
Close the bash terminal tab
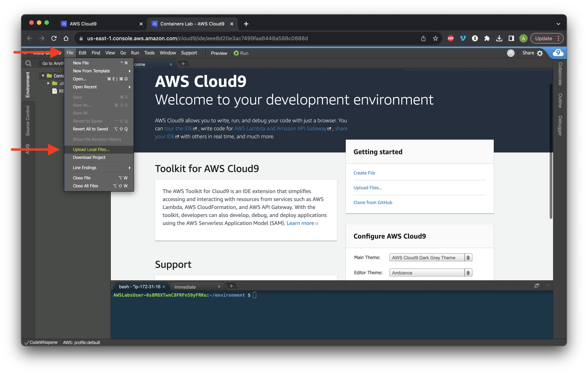pos(164,287)
